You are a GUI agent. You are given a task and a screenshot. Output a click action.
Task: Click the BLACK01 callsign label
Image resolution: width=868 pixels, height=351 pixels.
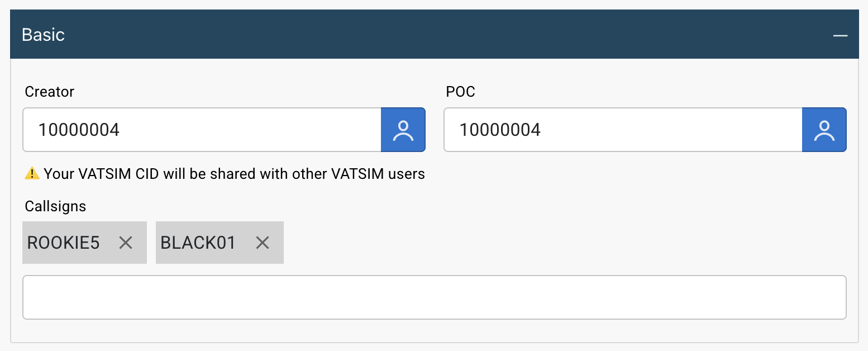(198, 243)
